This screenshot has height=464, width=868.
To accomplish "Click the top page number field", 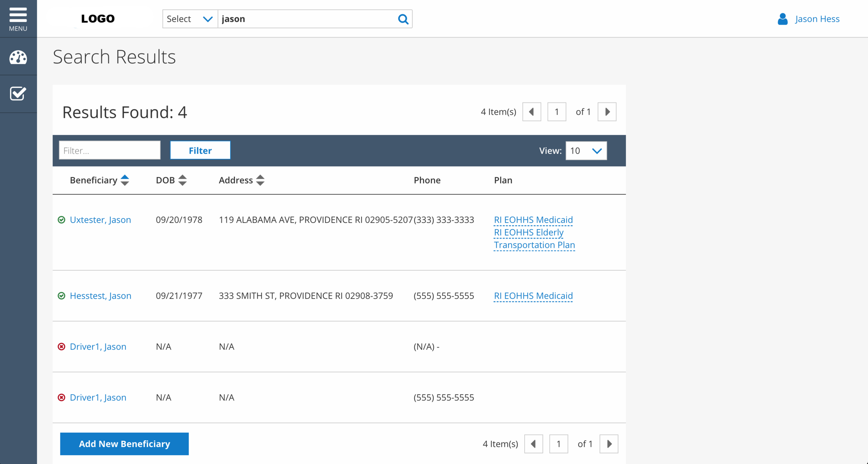I will pyautogui.click(x=557, y=112).
